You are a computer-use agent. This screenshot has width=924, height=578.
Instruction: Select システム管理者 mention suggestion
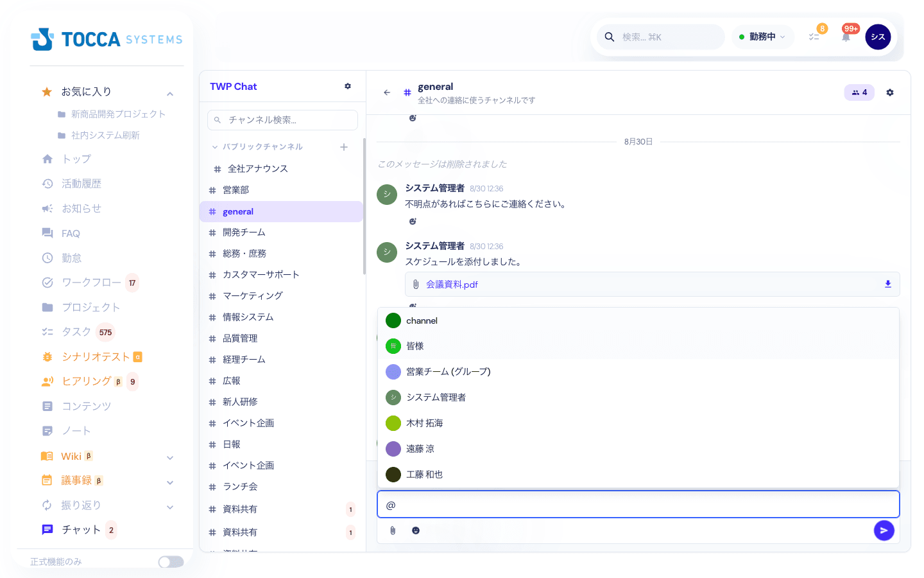point(638,398)
